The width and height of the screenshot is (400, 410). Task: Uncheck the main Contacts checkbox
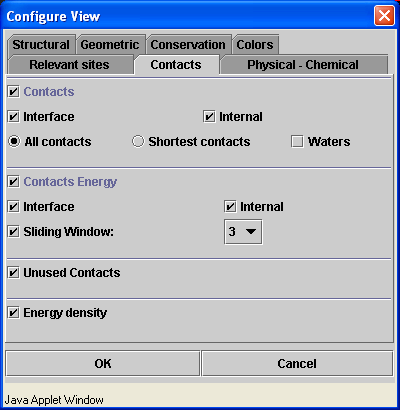(x=13, y=92)
